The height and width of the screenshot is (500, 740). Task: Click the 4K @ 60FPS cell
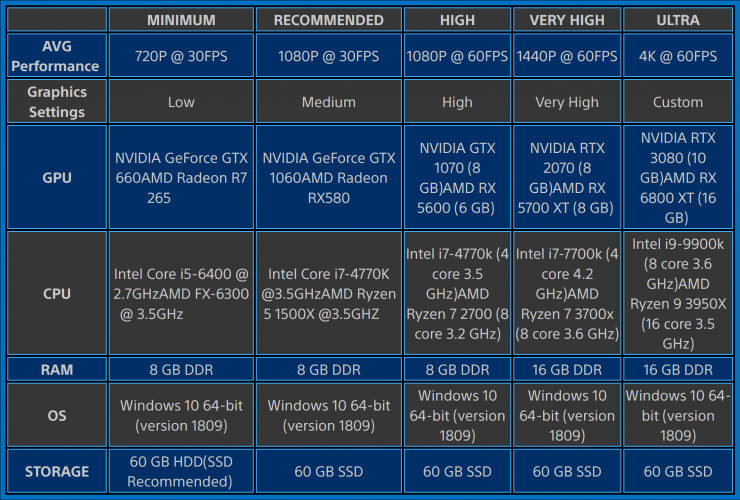pos(678,56)
